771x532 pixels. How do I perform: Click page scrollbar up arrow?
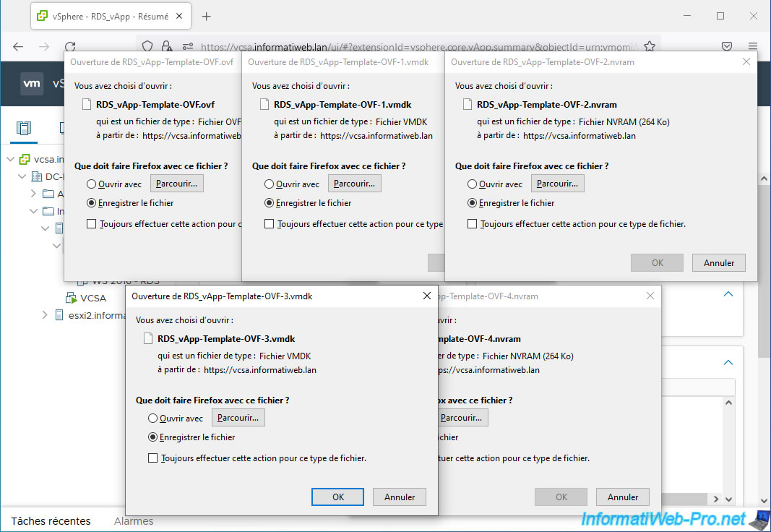(x=764, y=179)
